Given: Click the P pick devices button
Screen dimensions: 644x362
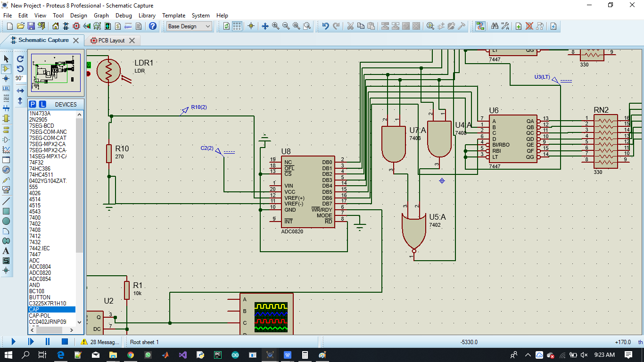Looking at the screenshot, I should tap(33, 104).
